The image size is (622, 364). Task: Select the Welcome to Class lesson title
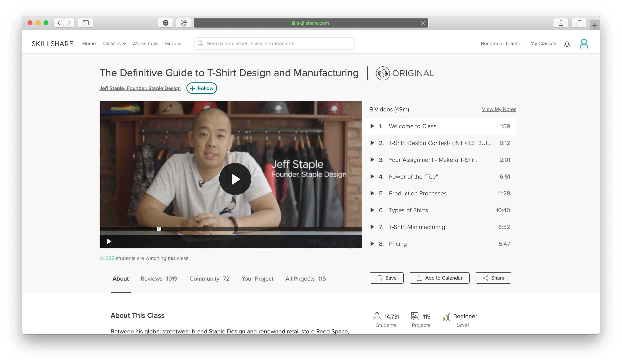pos(412,126)
